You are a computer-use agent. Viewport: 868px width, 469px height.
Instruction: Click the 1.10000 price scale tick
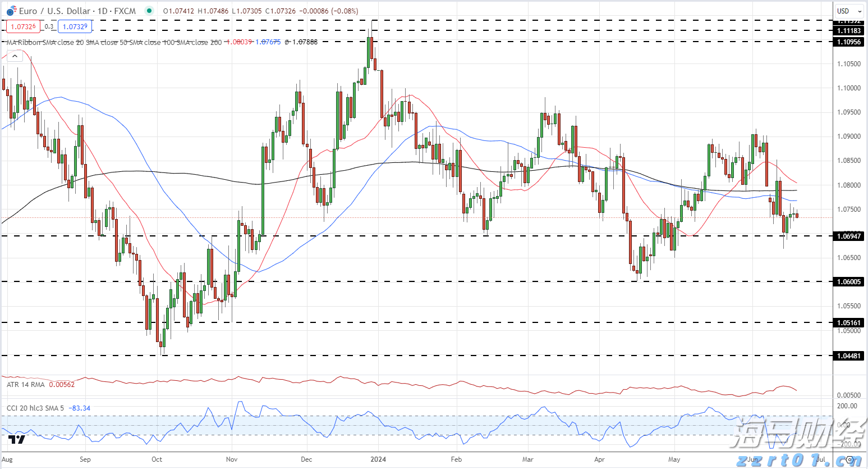(x=849, y=88)
